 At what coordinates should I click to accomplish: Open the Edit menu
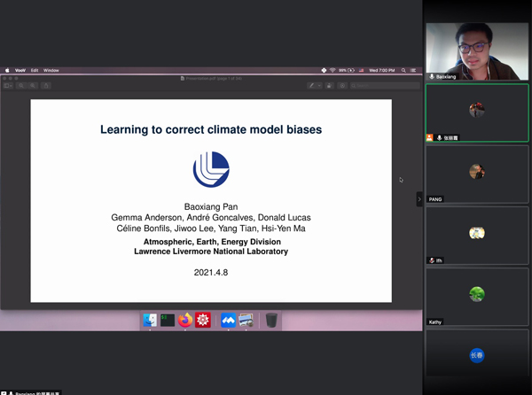point(35,71)
